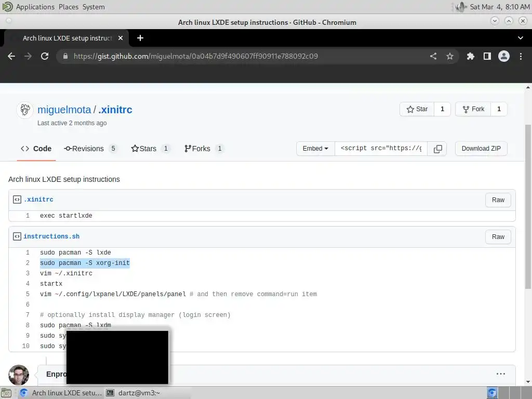Open the Embed dropdown
The height and width of the screenshot is (399, 532).
point(315,149)
